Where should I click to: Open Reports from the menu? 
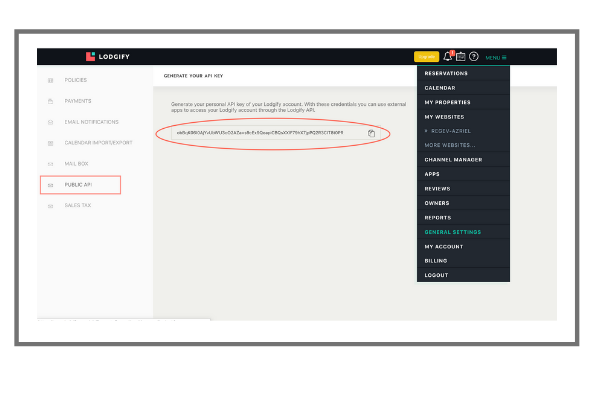[463, 217]
